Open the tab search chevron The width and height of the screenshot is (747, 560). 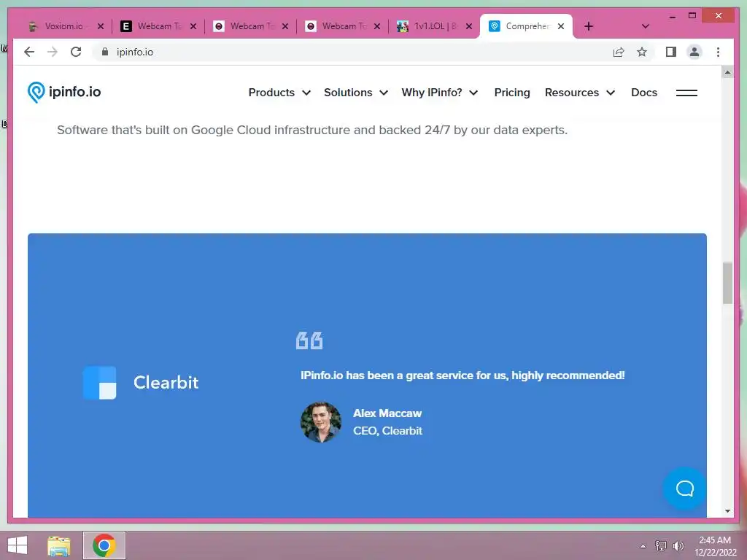[x=645, y=26]
